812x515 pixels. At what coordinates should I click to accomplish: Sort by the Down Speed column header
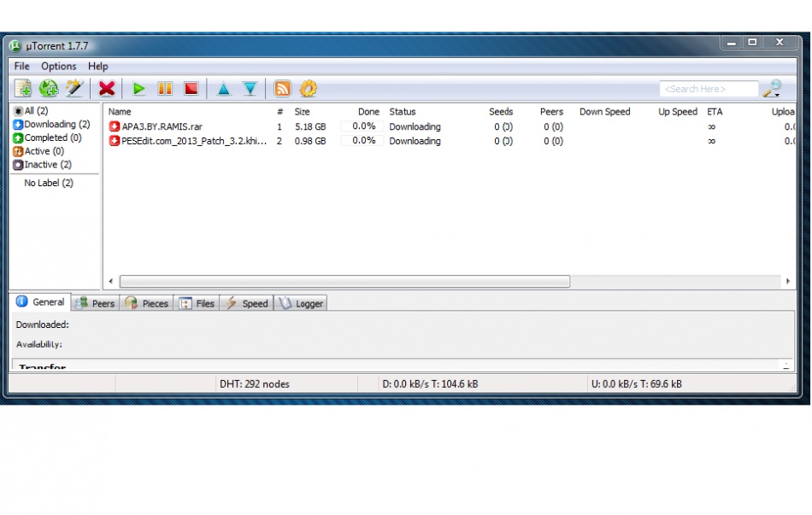[x=605, y=112]
